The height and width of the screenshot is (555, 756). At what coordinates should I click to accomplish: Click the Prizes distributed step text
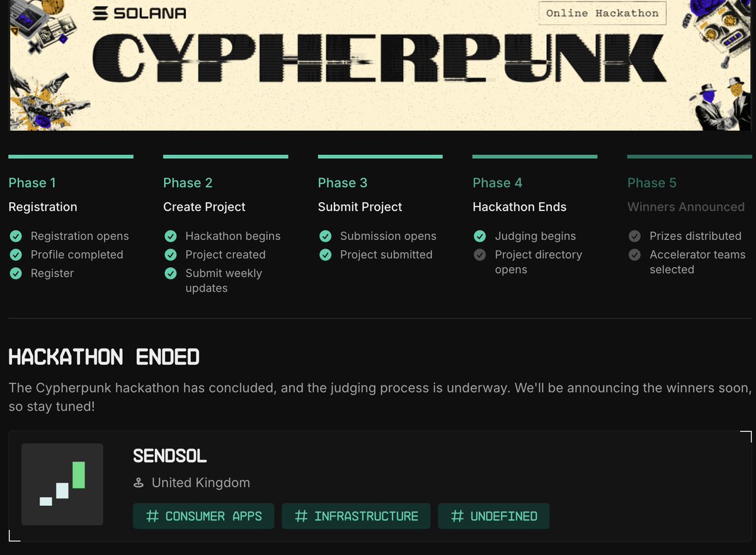(696, 236)
